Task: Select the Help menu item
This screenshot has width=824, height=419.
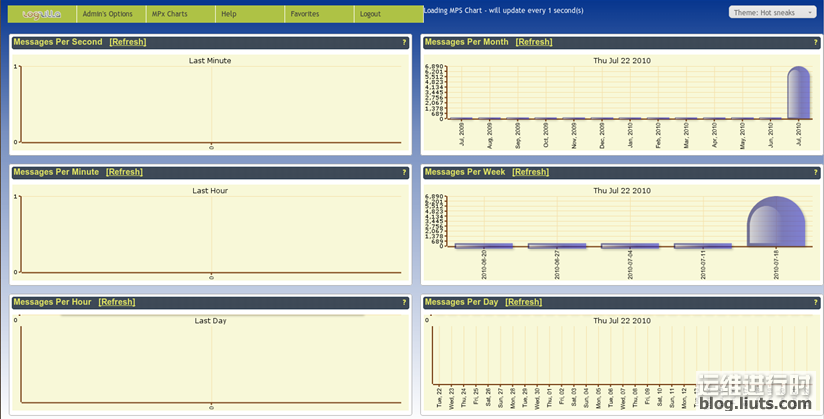Action: [229, 14]
